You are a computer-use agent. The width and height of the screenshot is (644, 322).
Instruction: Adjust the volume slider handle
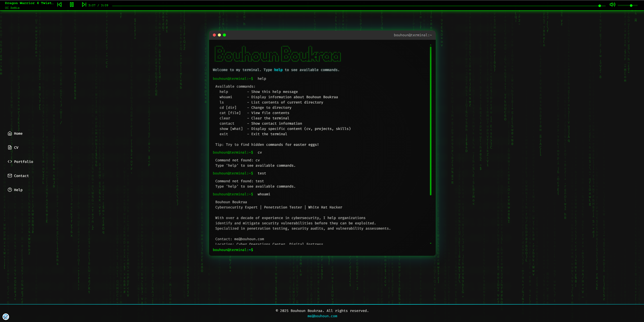tap(631, 6)
